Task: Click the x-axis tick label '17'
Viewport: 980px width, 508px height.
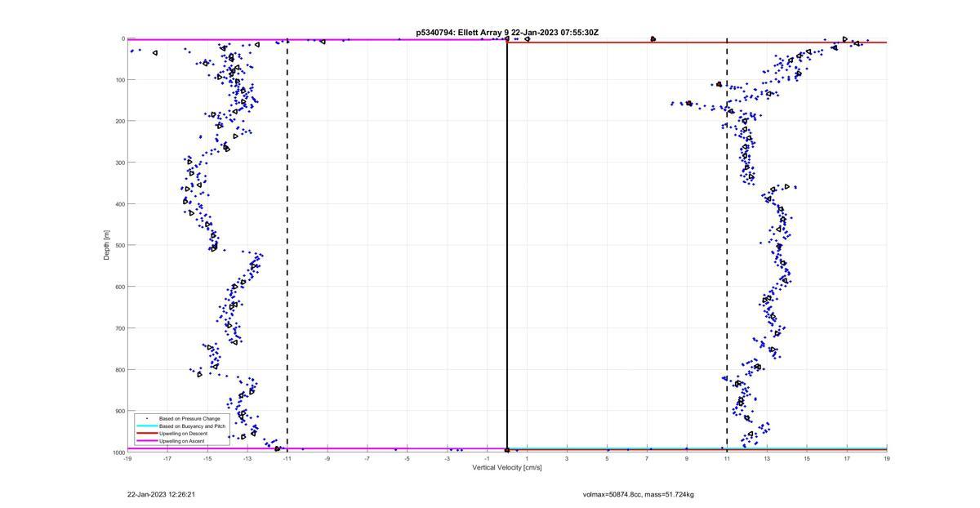Action: [847, 458]
